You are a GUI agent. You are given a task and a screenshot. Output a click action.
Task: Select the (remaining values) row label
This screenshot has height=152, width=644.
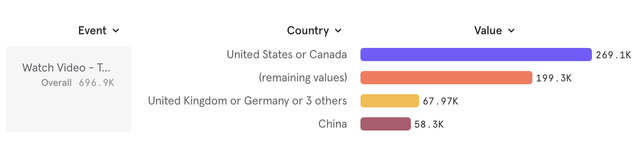303,78
